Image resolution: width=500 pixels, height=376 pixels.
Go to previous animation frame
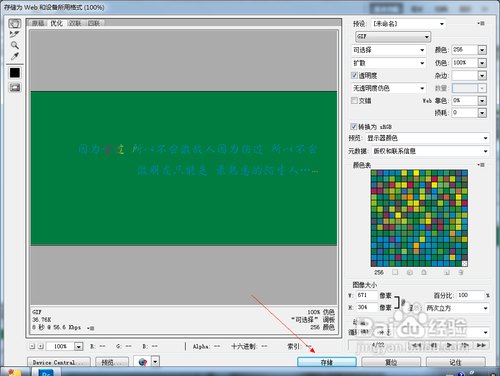434,345
